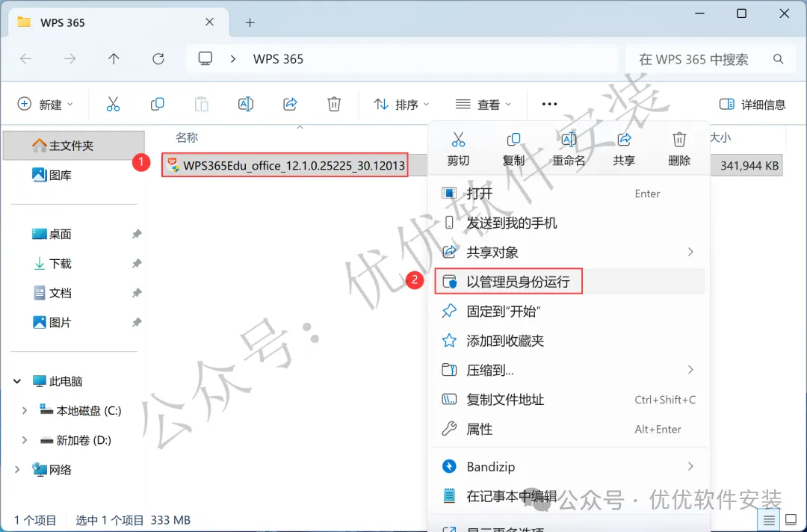Choose 在记事本中编辑 from context menu
This screenshot has width=807, height=532.
(569, 496)
